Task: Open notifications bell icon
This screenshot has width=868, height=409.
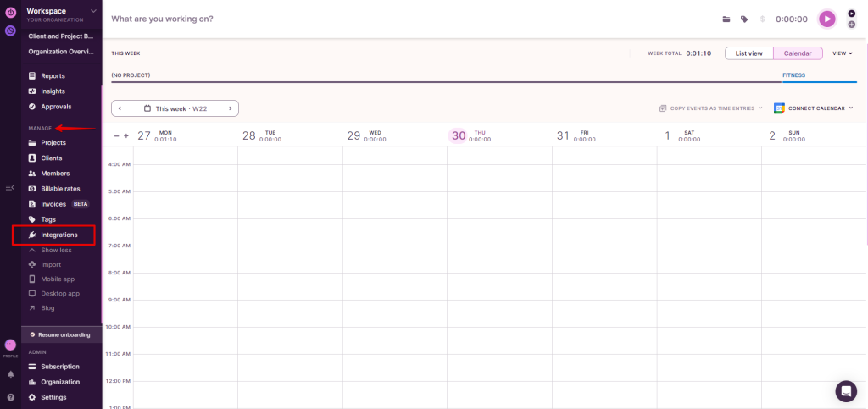Action: click(10, 373)
